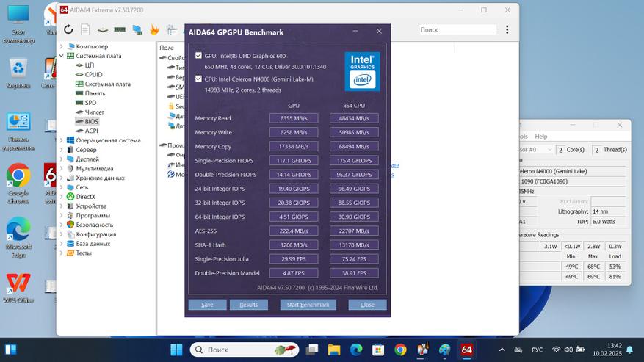The image size is (644, 362).
Task: Launch the flame stability test icon
Action: point(154,29)
